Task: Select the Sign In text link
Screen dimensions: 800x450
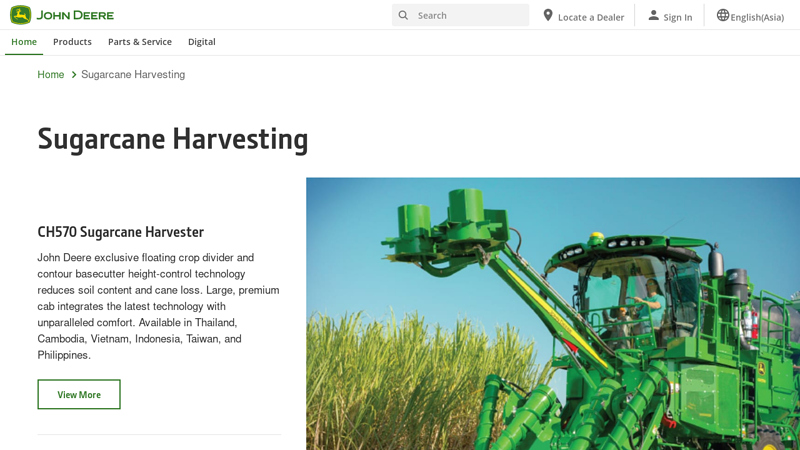Action: click(677, 17)
